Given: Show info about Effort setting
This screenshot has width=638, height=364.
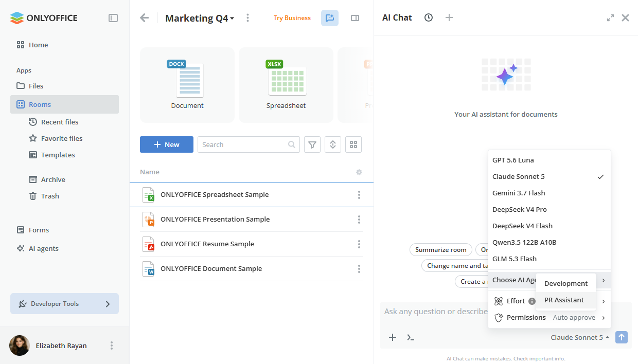Looking at the screenshot, I should (x=532, y=301).
